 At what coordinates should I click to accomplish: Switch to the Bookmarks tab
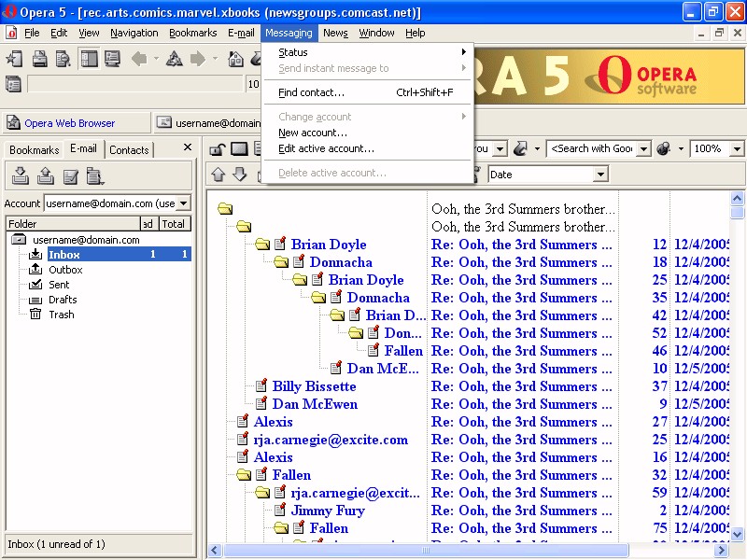click(35, 150)
